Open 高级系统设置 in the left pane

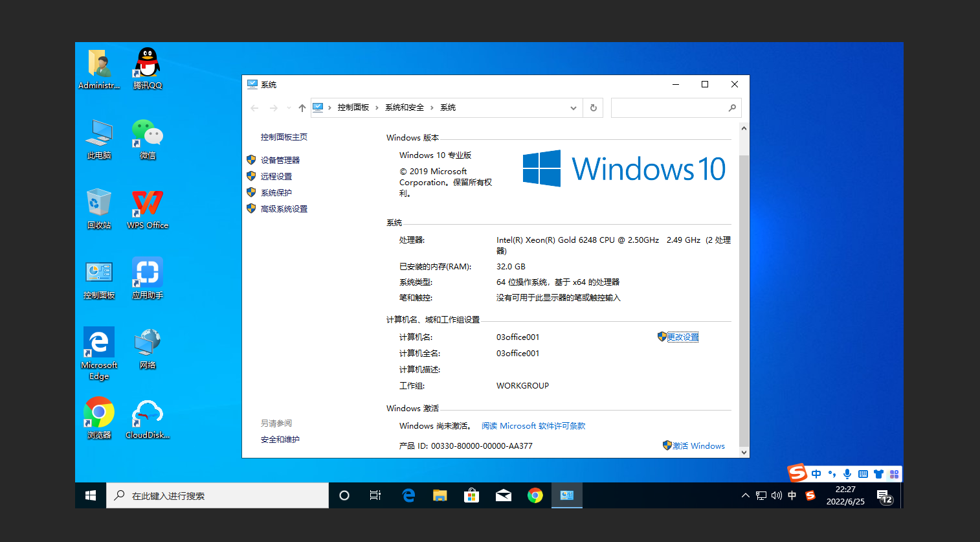(x=284, y=209)
